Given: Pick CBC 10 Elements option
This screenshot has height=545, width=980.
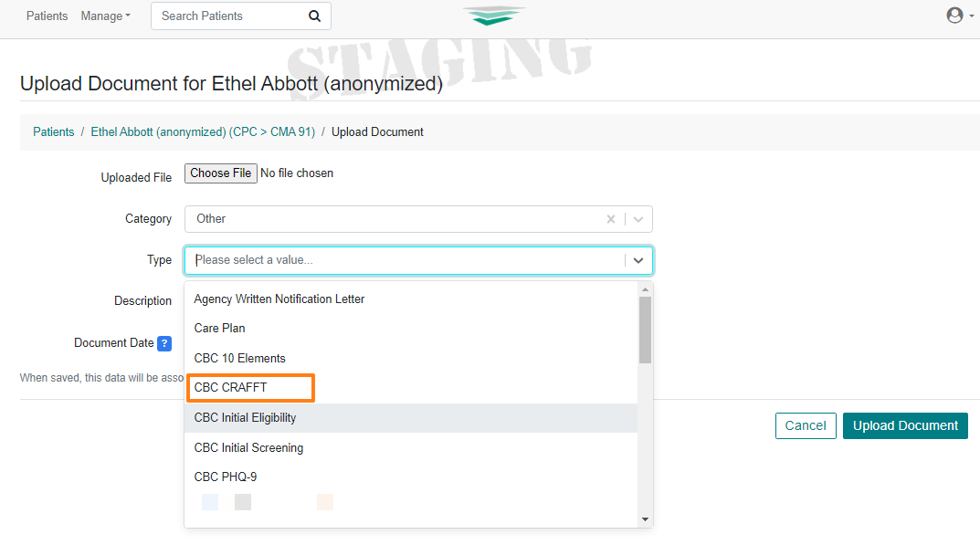Looking at the screenshot, I should click(240, 359).
